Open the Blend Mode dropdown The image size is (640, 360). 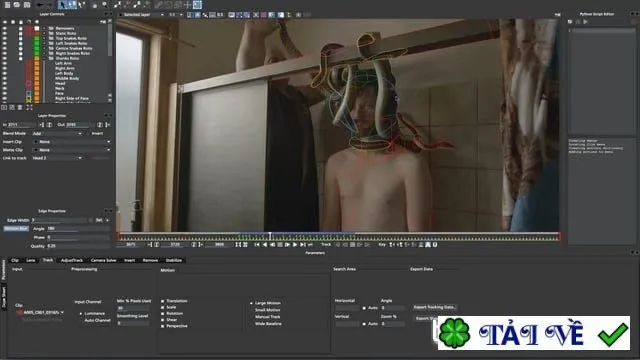coord(57,133)
